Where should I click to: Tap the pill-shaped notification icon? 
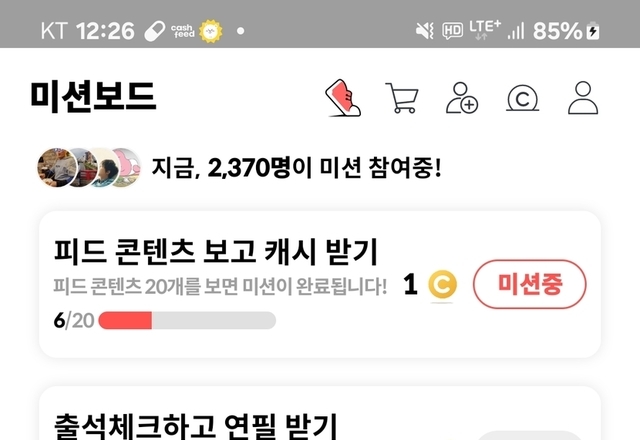[155, 31]
